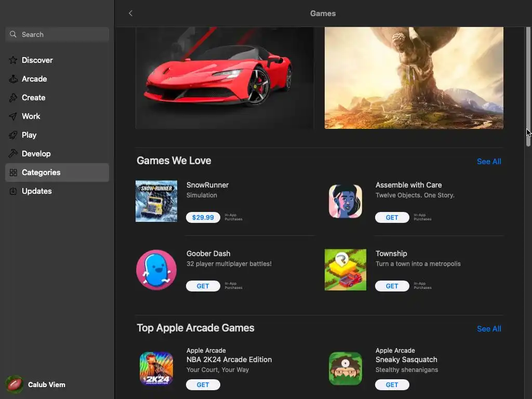This screenshot has height=399, width=532.
Task: Click the Calub Viem account name
Action: coord(46,384)
